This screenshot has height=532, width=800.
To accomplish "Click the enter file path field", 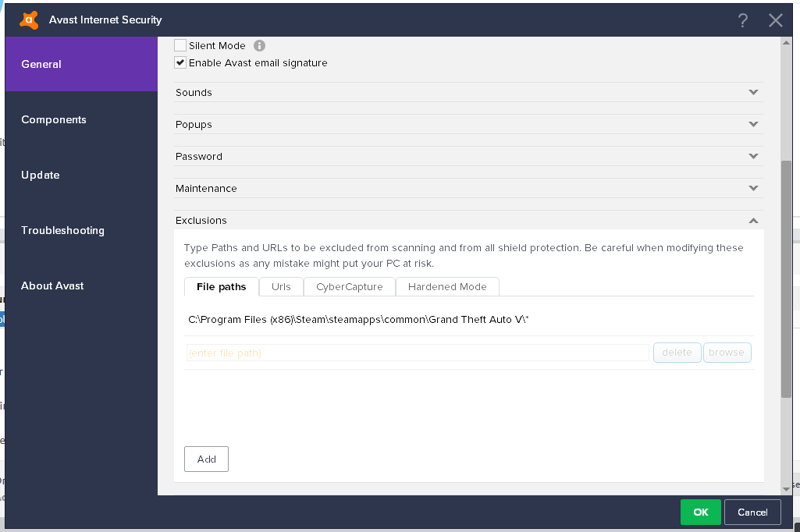I will tap(418, 353).
